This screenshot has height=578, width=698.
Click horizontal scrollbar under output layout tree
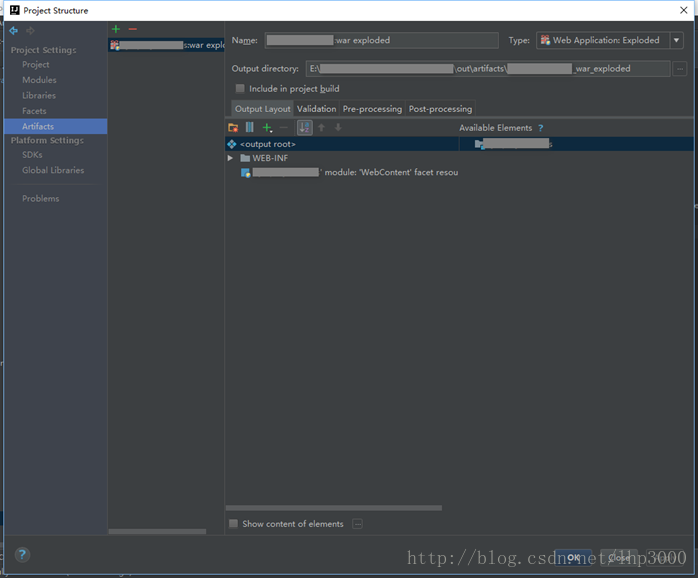click(334, 508)
